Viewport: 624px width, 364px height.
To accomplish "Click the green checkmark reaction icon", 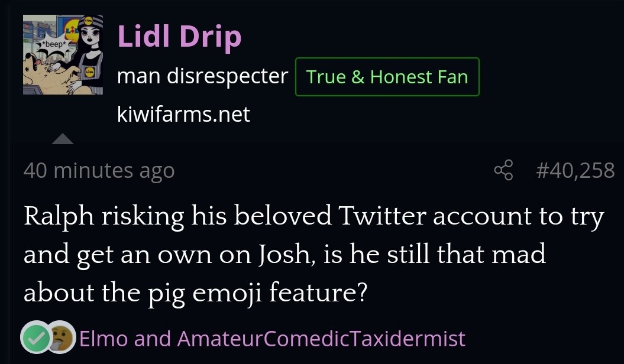I will [36, 337].
